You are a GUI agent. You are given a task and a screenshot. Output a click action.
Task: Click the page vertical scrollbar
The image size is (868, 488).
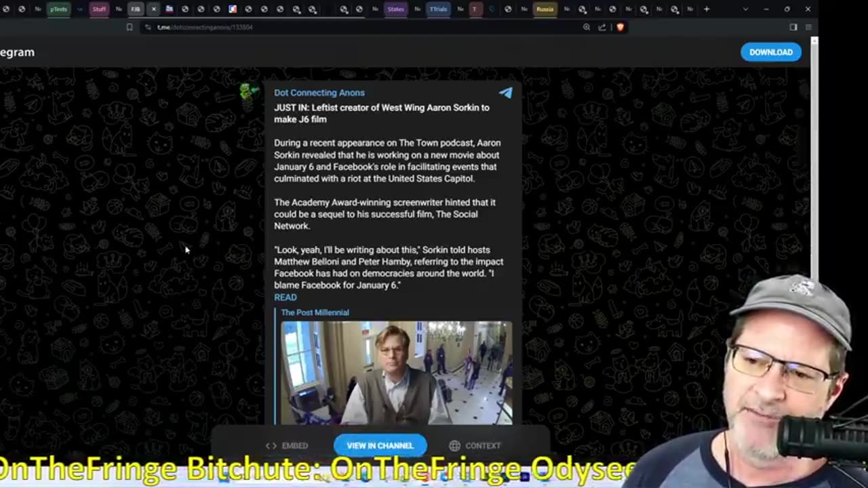(814, 159)
